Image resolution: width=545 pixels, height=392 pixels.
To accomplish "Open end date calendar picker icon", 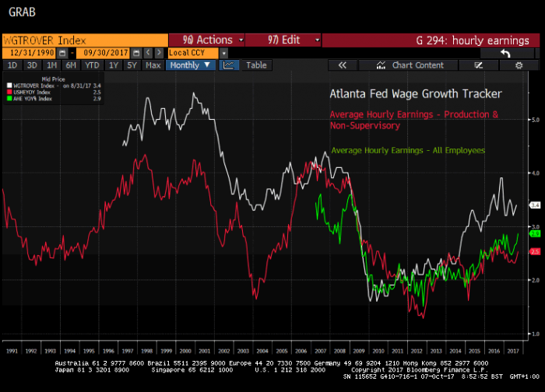I will [136, 53].
